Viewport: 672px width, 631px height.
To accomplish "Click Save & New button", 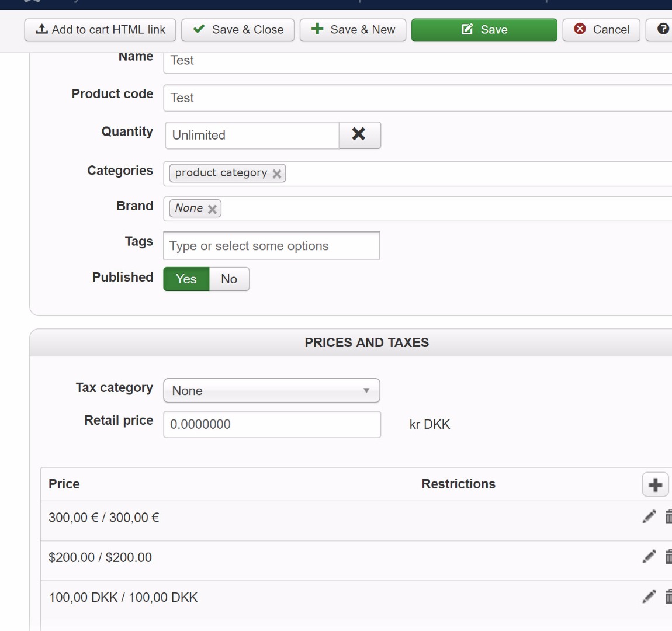I will pos(353,30).
